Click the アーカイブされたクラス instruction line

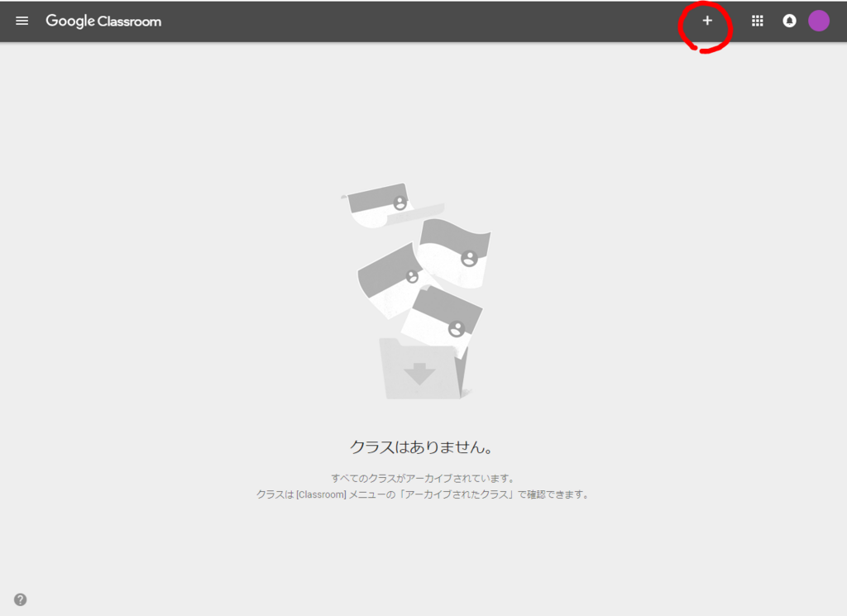point(423,494)
